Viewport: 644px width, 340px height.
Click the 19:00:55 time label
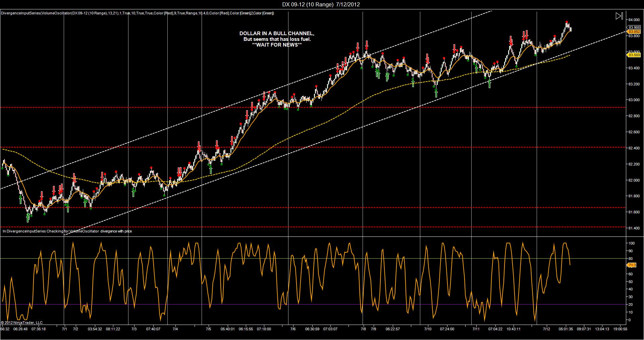[620, 329]
